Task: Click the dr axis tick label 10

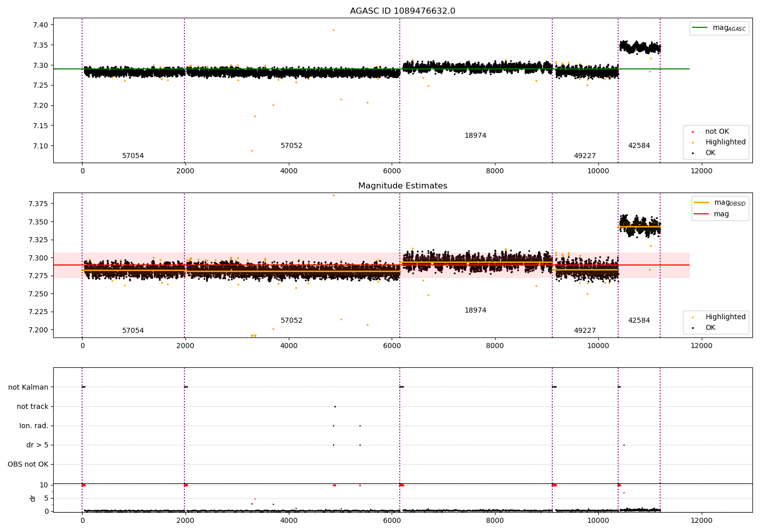Action: [44, 485]
